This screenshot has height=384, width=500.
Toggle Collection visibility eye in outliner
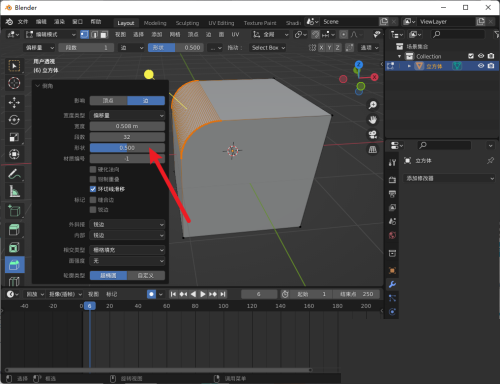481,56
